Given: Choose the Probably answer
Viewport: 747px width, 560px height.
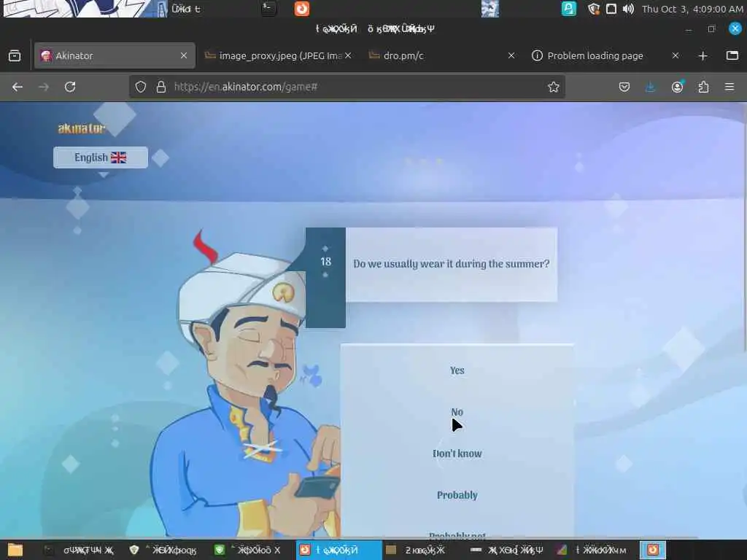Looking at the screenshot, I should click(457, 495).
